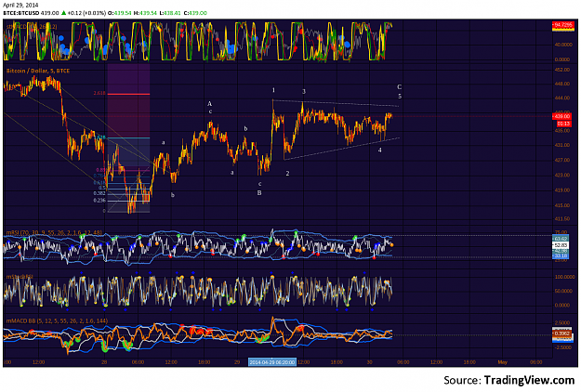Select the wave '4' label
Screen dimensions: 581x392
[x=380, y=150]
